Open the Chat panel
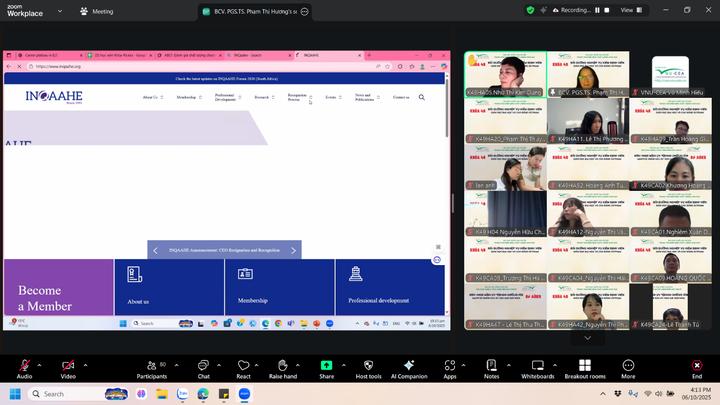Screen dimensions: 720x405 click(203, 366)
